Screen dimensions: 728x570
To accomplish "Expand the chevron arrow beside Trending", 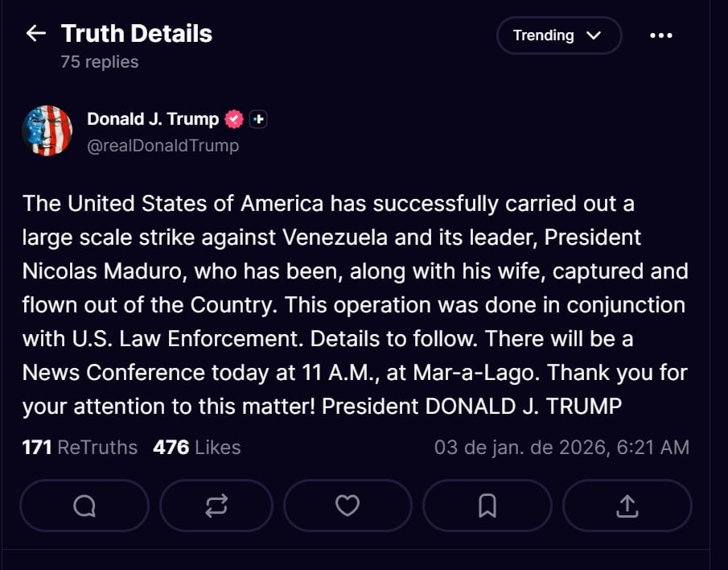I will coord(594,35).
